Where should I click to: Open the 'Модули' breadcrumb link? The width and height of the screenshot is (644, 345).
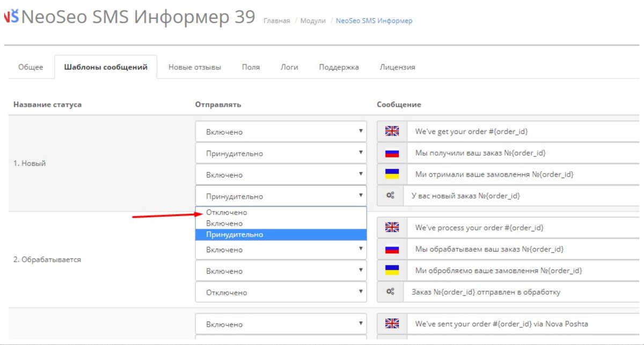[313, 21]
